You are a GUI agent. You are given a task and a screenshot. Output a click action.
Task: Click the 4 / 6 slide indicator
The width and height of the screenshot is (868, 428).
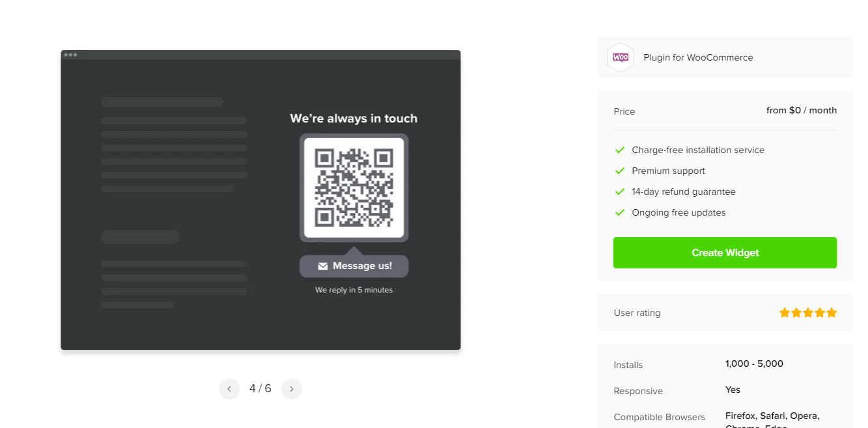pyautogui.click(x=260, y=388)
